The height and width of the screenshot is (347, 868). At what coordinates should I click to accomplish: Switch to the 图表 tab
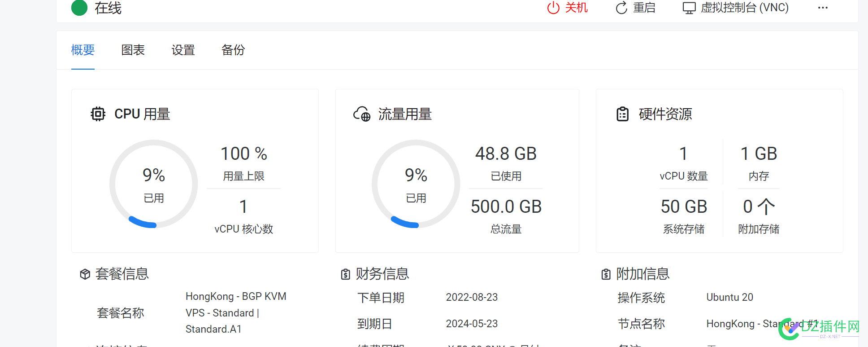pos(133,50)
